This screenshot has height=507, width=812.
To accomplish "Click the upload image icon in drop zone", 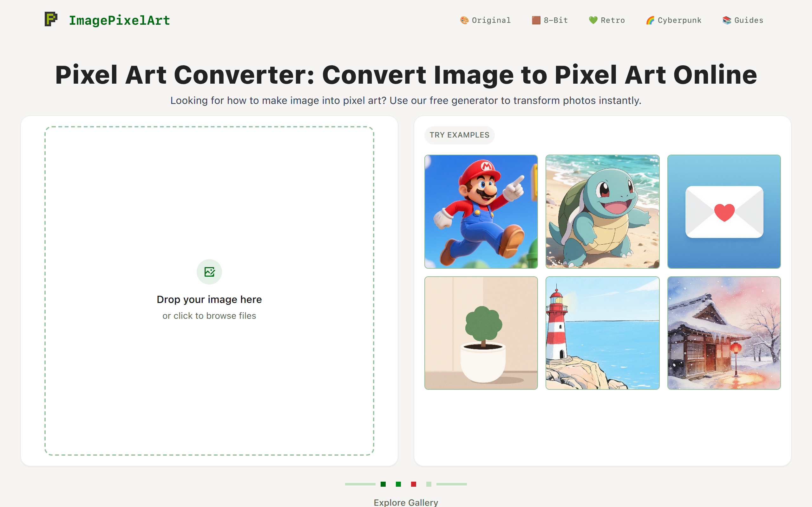I will pyautogui.click(x=209, y=272).
